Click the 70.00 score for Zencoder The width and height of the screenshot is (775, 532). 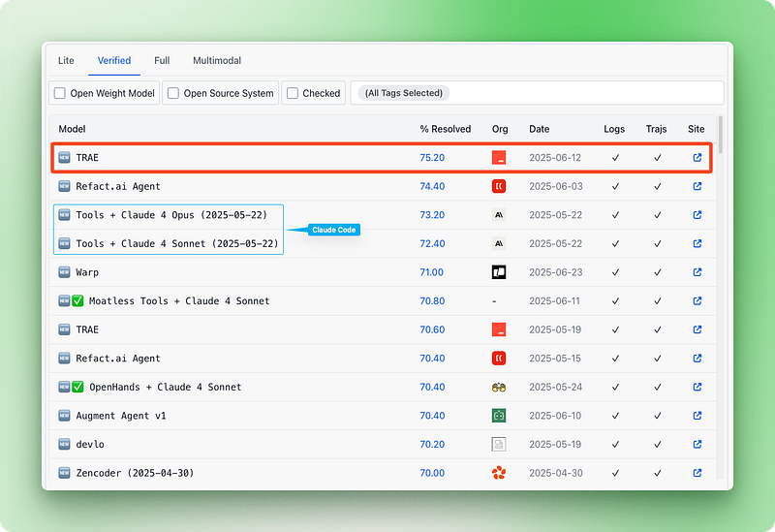pyautogui.click(x=432, y=473)
